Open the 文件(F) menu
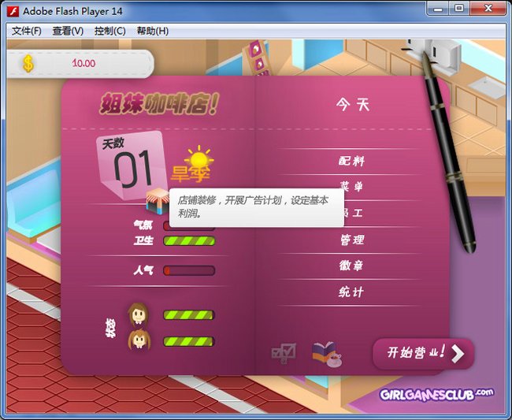The image size is (512, 420). [x=27, y=31]
